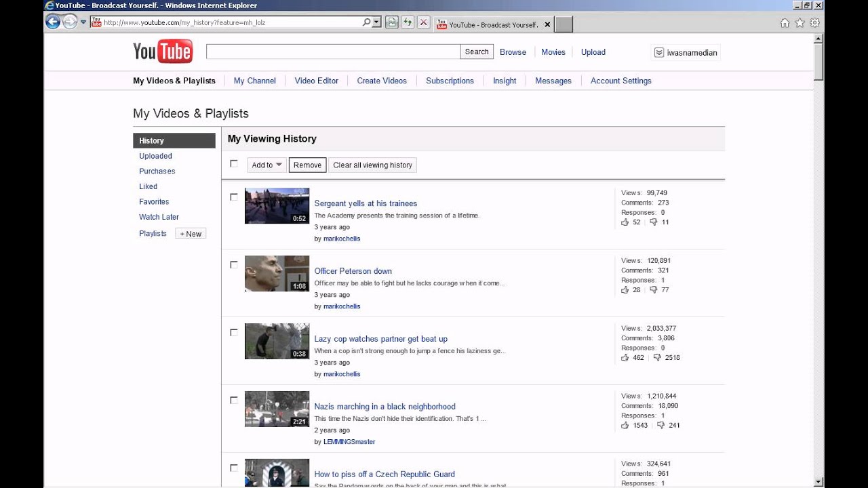Open Messages
This screenshot has height=488, width=868.
click(x=553, y=81)
